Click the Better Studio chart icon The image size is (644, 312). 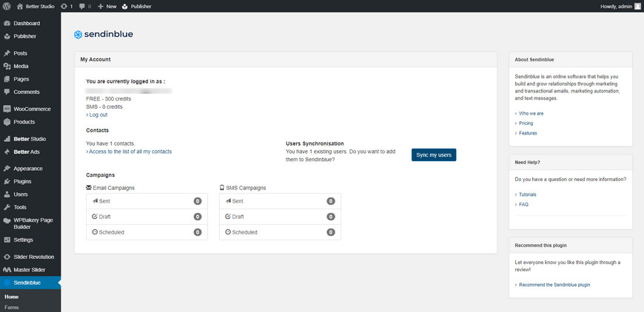tap(7, 139)
